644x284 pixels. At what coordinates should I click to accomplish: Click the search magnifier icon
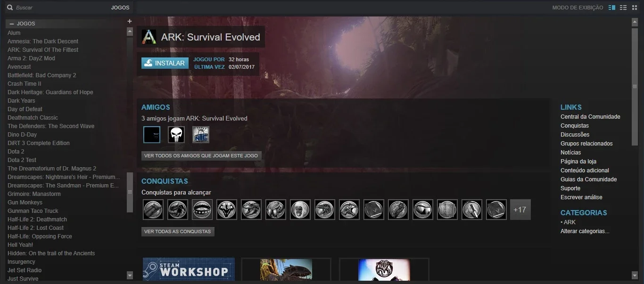pyautogui.click(x=9, y=8)
